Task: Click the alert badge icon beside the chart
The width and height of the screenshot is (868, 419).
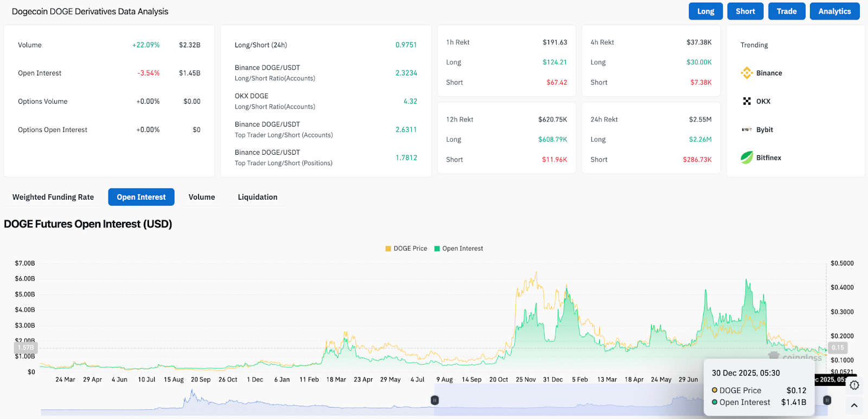Action: [x=854, y=385]
